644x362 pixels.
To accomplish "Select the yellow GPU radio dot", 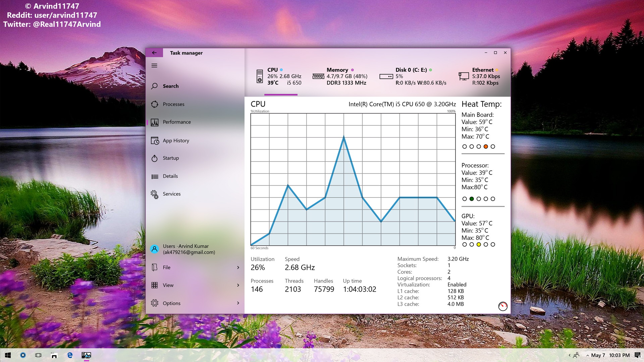I will [479, 245].
